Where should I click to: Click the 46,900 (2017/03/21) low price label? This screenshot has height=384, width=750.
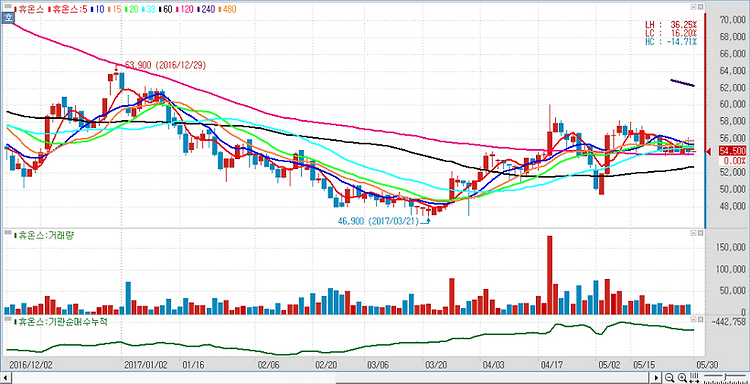point(378,221)
